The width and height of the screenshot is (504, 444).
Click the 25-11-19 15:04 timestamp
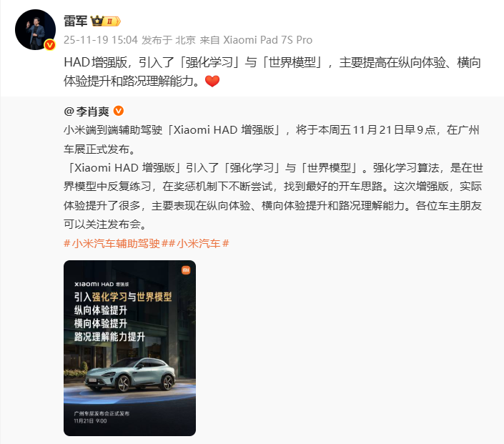click(x=101, y=40)
